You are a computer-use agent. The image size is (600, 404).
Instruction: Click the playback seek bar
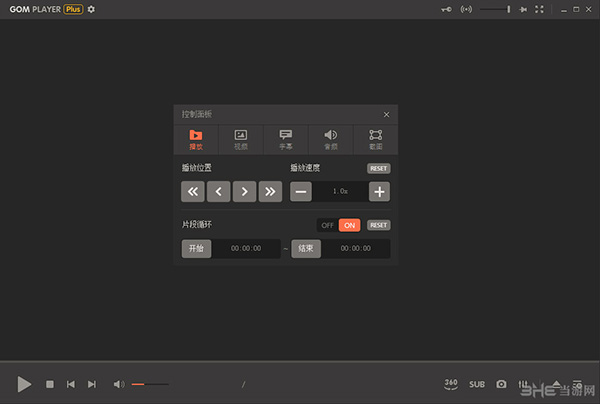[300, 361]
